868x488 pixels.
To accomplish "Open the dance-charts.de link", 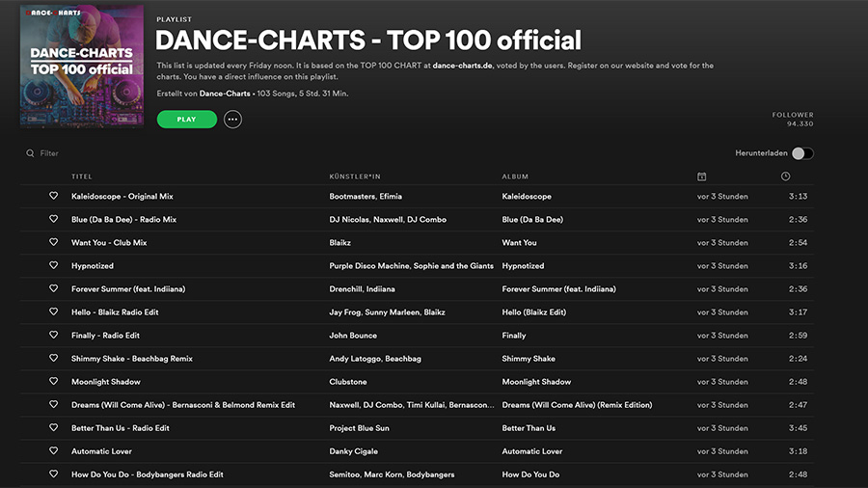I will (x=462, y=66).
